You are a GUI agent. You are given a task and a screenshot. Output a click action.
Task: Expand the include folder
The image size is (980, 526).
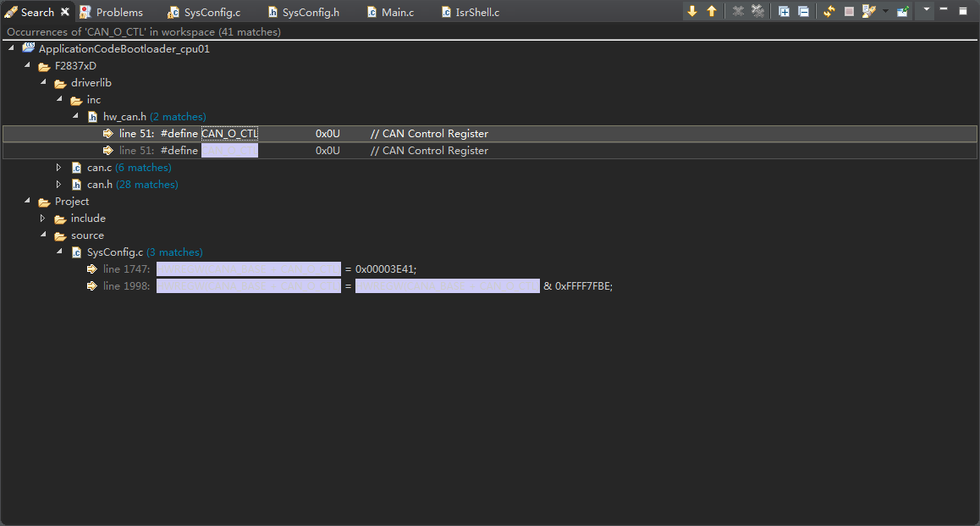click(42, 218)
